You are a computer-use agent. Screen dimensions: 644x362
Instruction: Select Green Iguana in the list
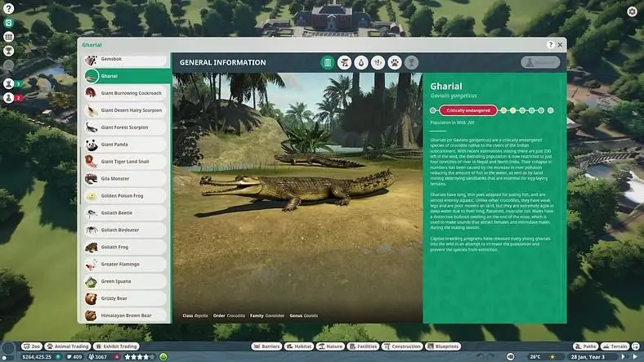pos(126,282)
